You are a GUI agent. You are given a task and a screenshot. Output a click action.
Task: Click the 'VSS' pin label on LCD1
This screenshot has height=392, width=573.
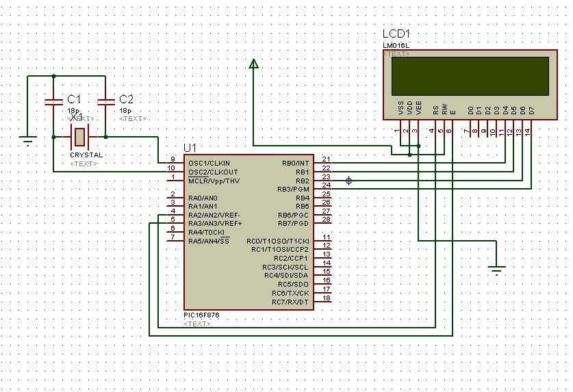click(x=401, y=108)
